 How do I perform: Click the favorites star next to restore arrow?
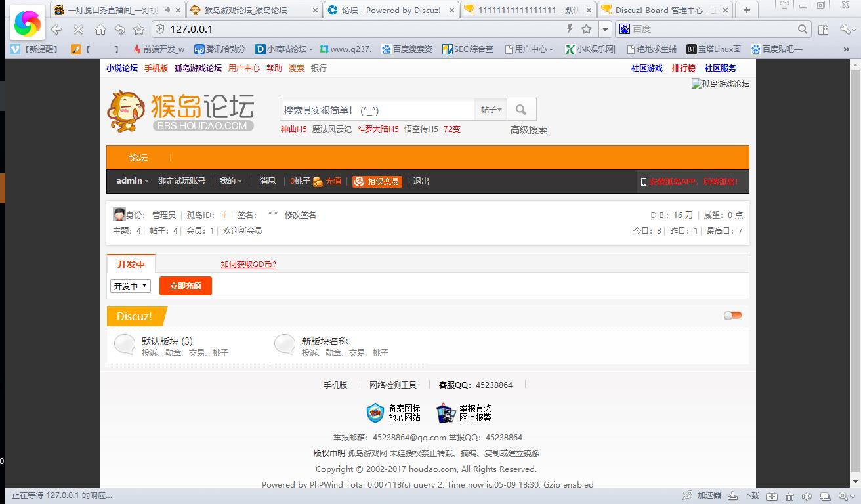(138, 30)
